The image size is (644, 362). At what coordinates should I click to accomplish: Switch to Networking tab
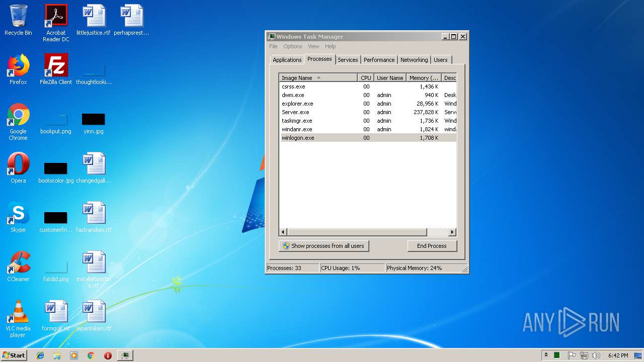tap(414, 60)
